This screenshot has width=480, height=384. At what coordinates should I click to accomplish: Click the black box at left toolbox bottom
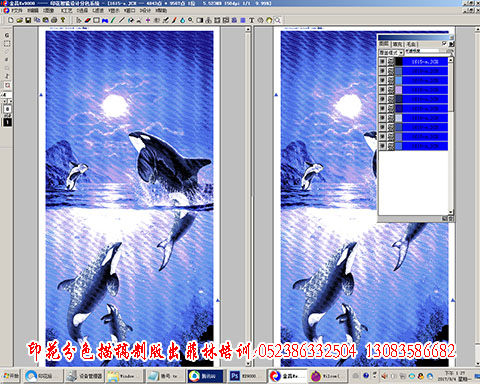pos(7,122)
